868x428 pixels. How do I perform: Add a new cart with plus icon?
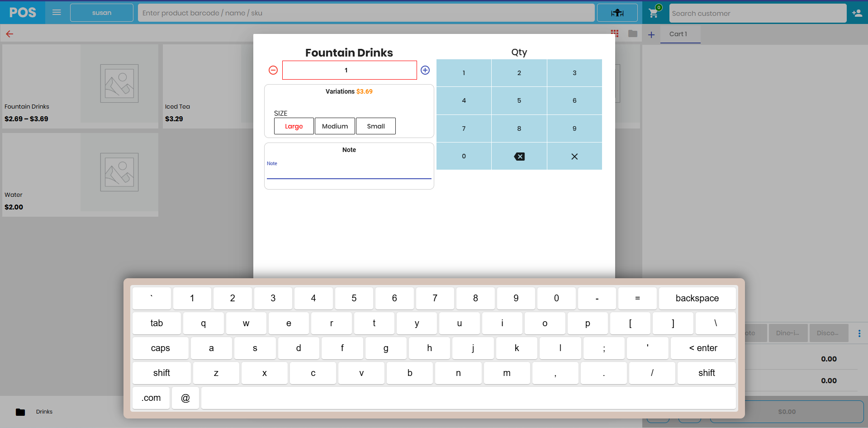click(651, 35)
